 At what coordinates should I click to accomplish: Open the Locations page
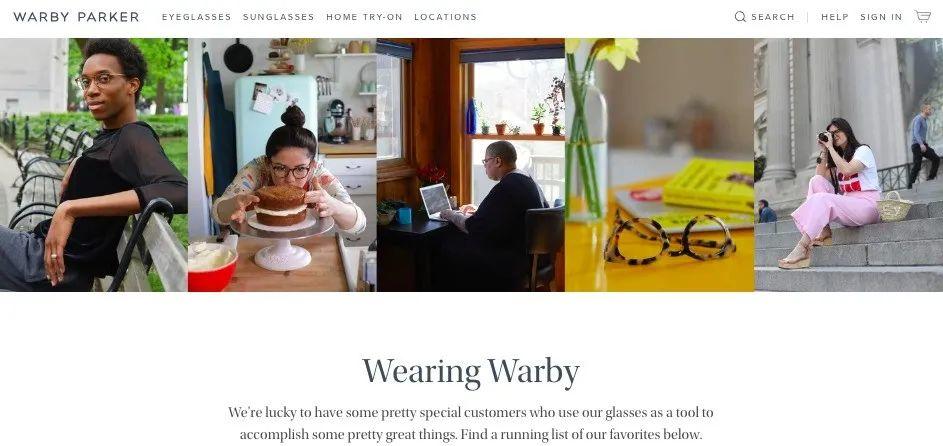pos(446,17)
